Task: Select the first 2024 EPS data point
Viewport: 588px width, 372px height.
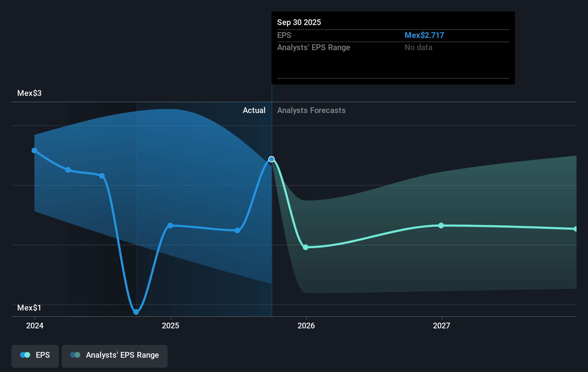Action: tap(34, 151)
